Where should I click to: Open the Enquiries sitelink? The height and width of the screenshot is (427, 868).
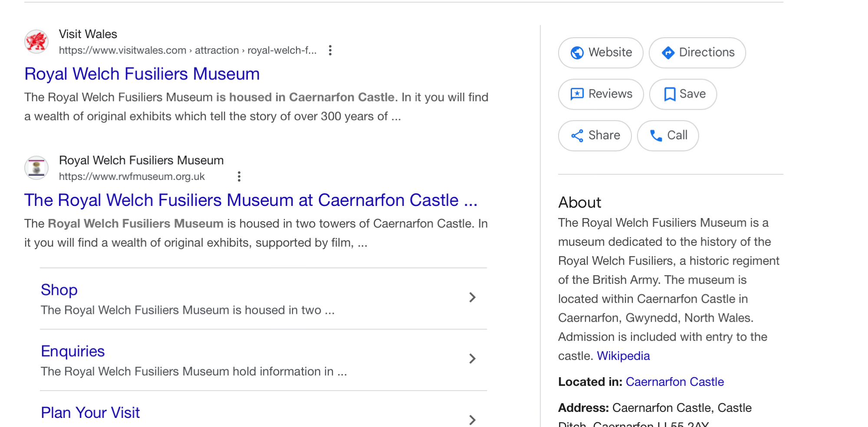[73, 351]
